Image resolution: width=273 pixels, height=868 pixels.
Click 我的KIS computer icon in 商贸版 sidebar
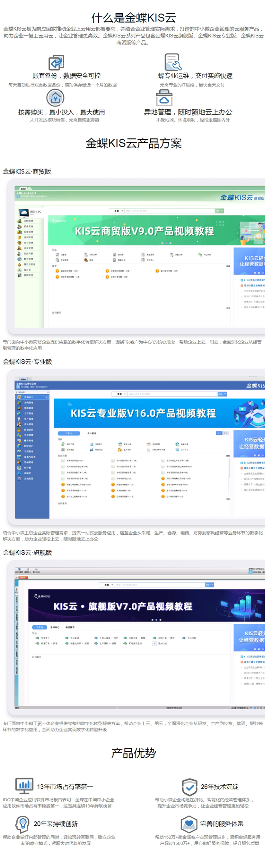(x=24, y=212)
